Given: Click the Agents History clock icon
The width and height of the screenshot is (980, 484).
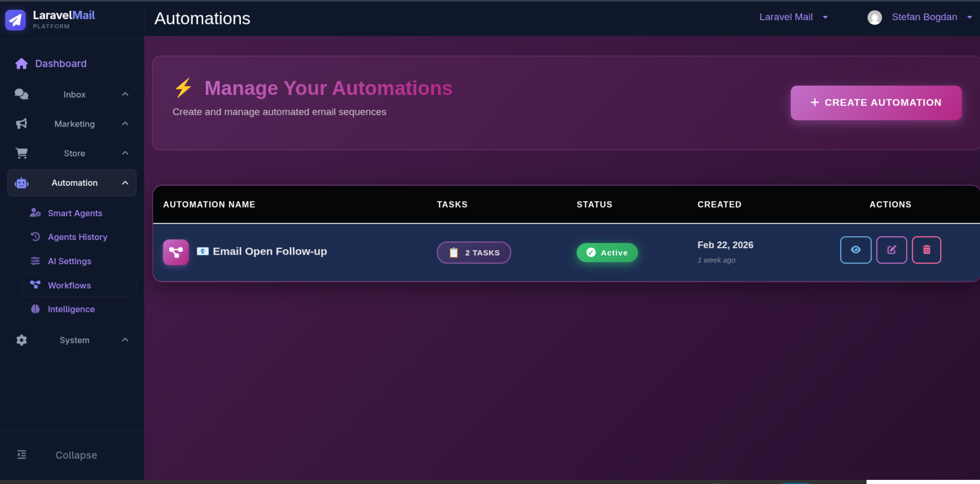Looking at the screenshot, I should coord(35,237).
